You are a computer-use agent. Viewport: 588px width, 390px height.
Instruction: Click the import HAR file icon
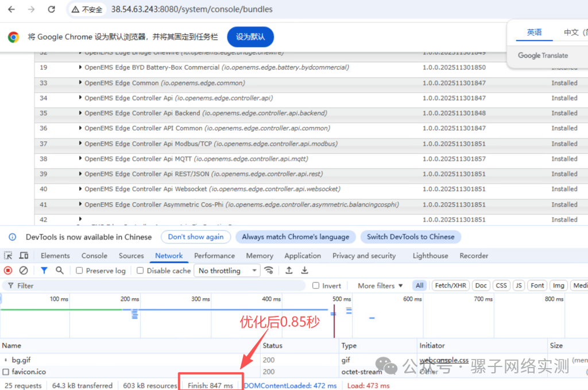(x=288, y=270)
